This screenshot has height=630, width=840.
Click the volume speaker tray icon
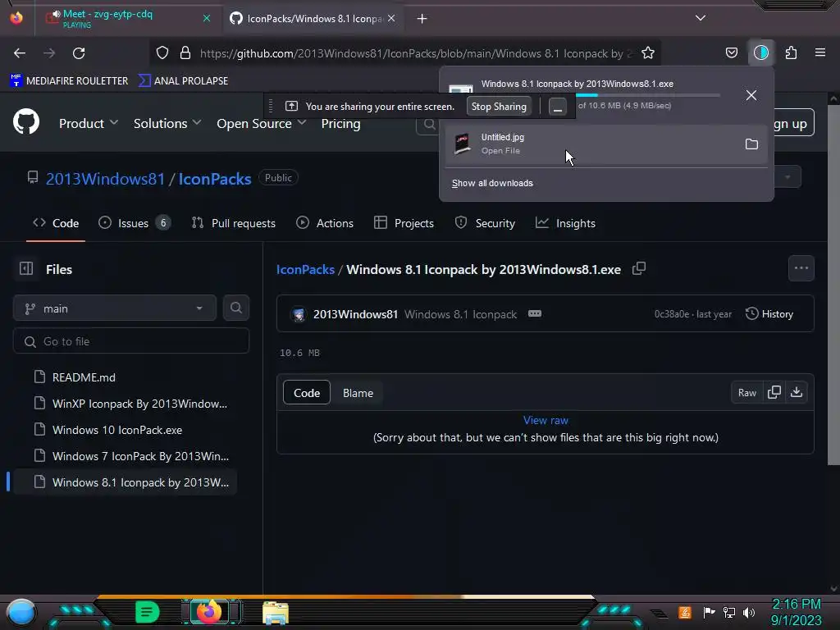pos(749,612)
